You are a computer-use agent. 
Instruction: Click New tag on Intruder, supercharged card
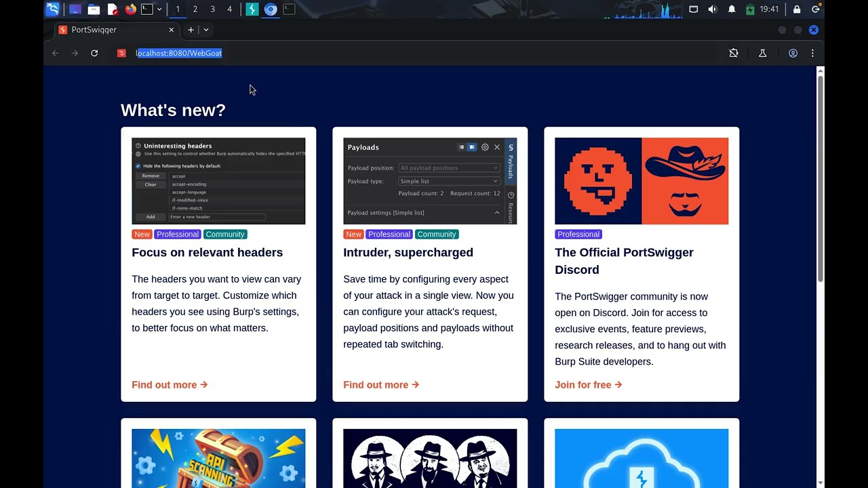(x=353, y=235)
